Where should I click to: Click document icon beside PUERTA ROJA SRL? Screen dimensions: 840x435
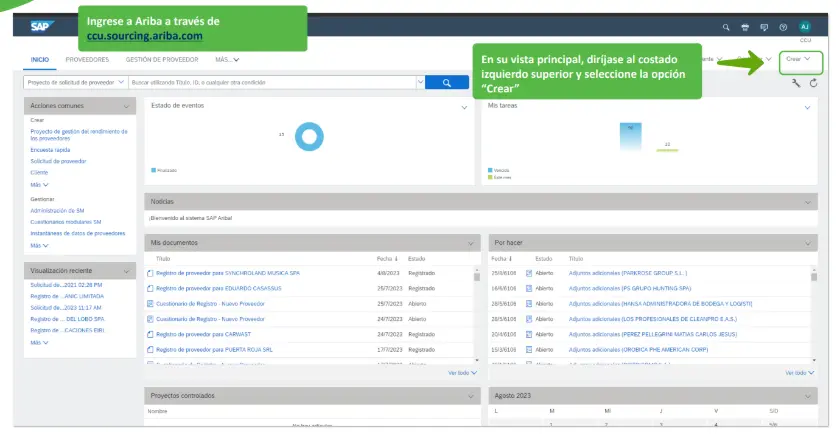pyautogui.click(x=150, y=350)
